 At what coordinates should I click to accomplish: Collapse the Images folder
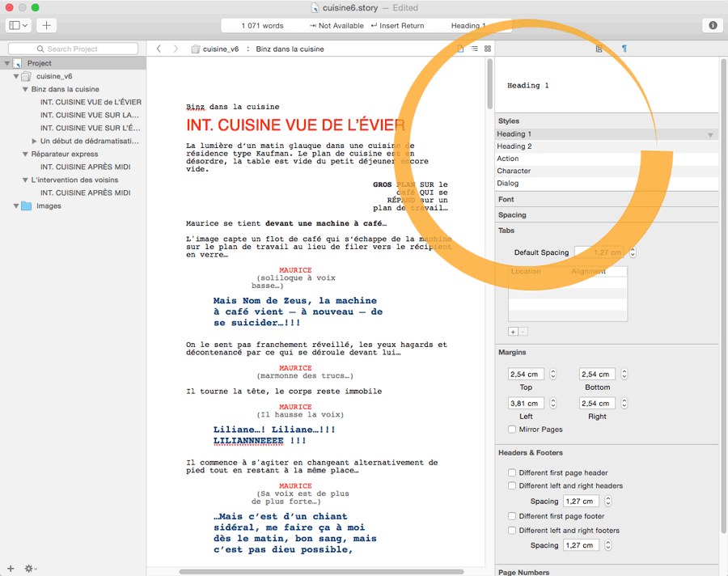(16, 205)
